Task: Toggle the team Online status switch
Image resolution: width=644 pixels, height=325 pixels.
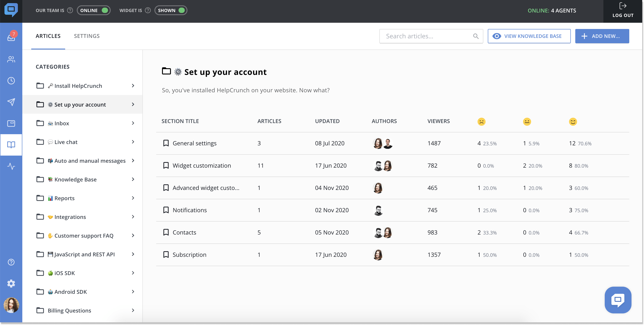Action: (93, 10)
